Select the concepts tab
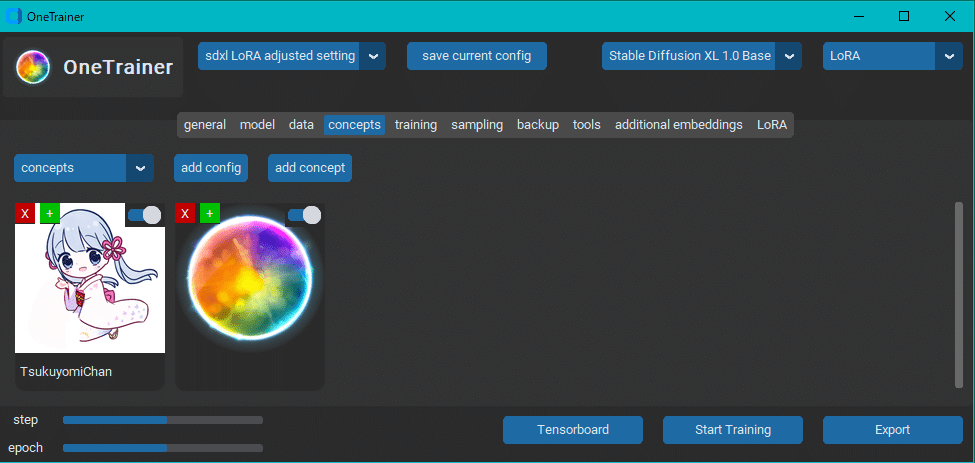Image resolution: width=975 pixels, height=463 pixels. (354, 125)
